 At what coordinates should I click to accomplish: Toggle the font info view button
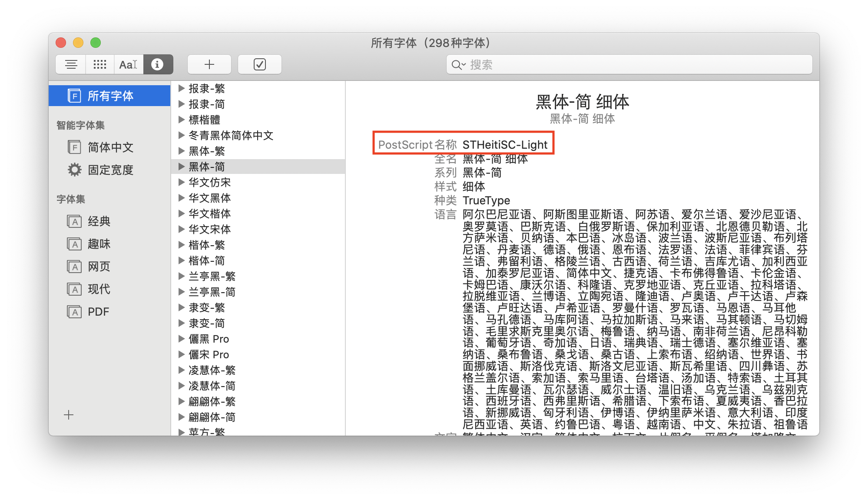pos(158,64)
